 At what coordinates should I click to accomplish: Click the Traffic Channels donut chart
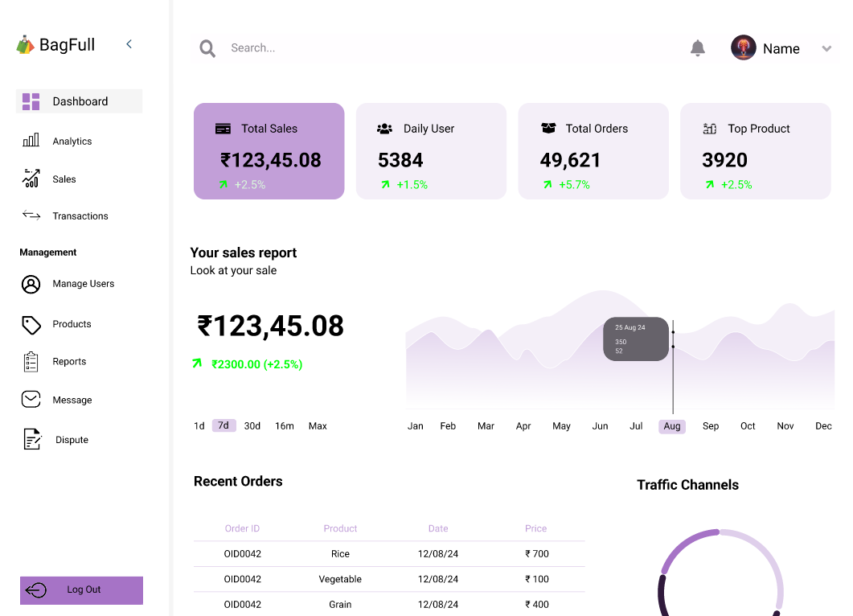[720, 573]
